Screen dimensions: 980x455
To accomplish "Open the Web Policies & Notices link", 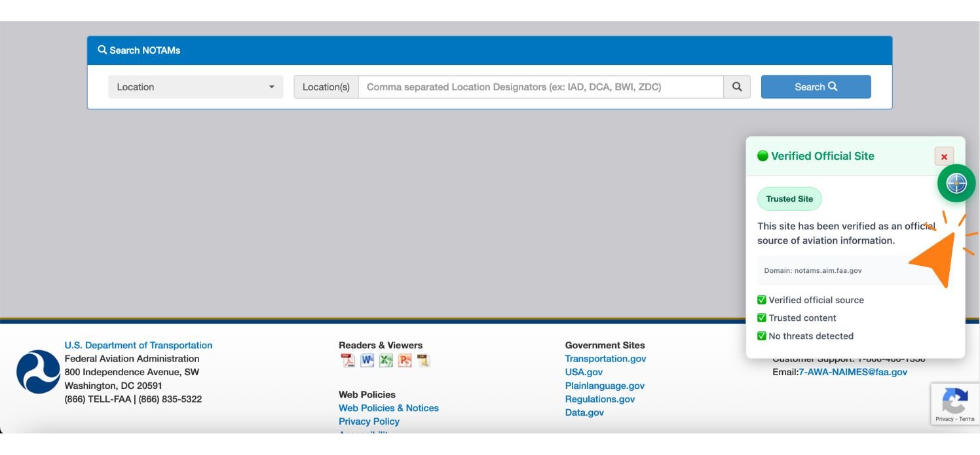I will point(388,408).
